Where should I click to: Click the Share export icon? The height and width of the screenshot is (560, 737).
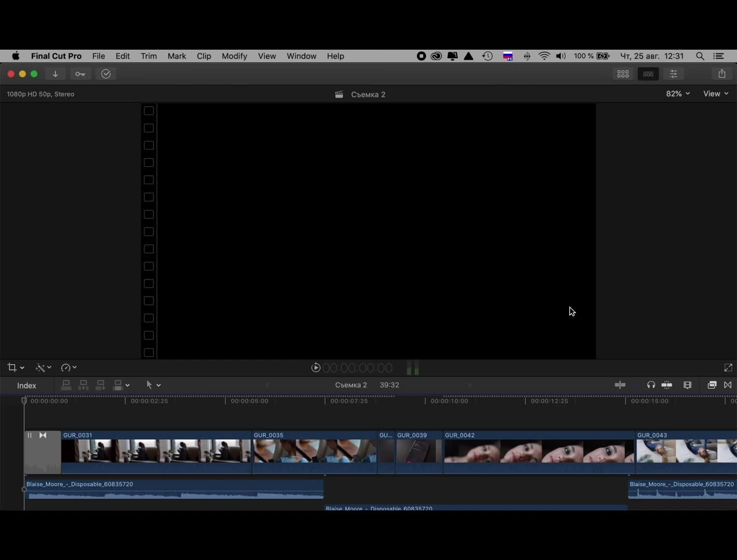721,74
